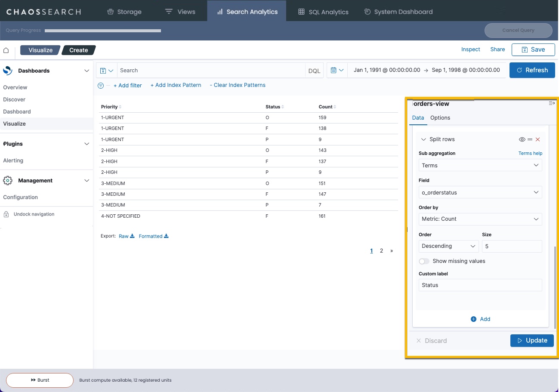
Task: Open the Field o_orderstatus dropdown
Action: tap(480, 192)
